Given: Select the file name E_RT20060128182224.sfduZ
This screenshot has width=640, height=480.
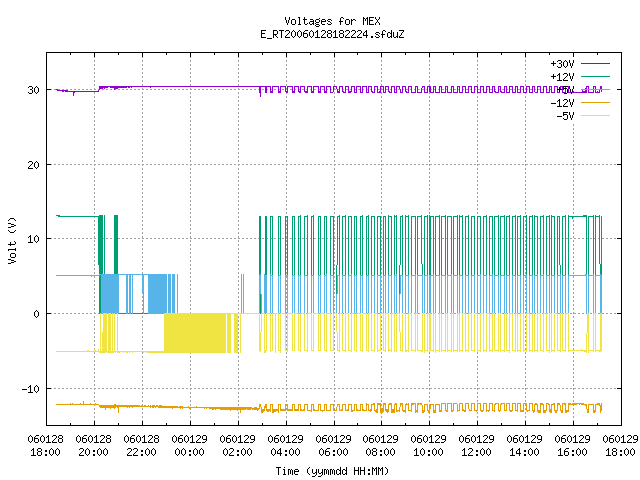Looking at the screenshot, I should click(x=332, y=34).
